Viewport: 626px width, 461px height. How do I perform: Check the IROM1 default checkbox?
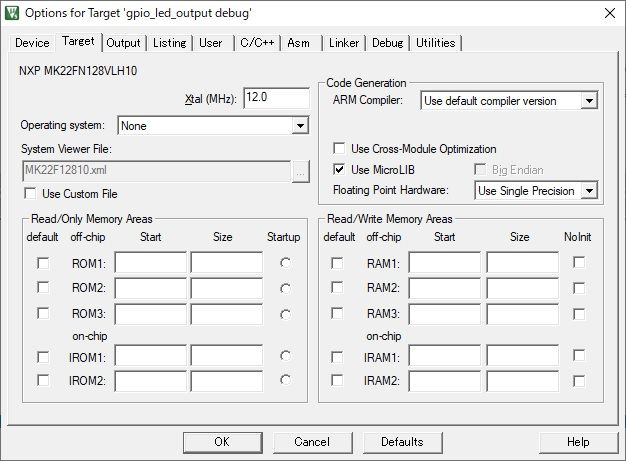43,357
